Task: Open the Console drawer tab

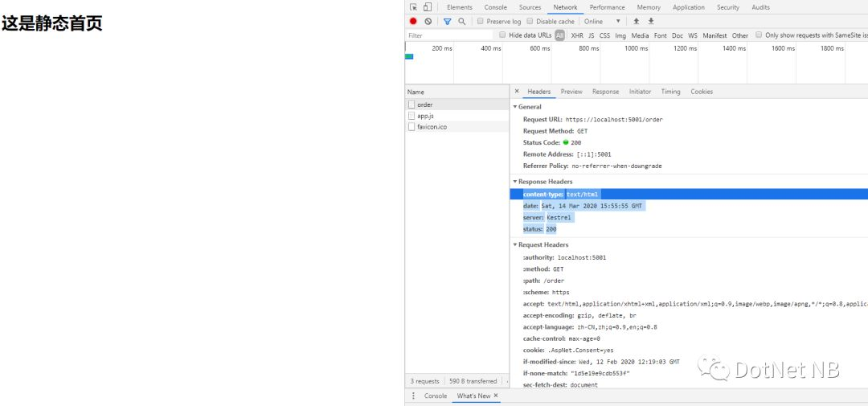Action: pos(435,396)
